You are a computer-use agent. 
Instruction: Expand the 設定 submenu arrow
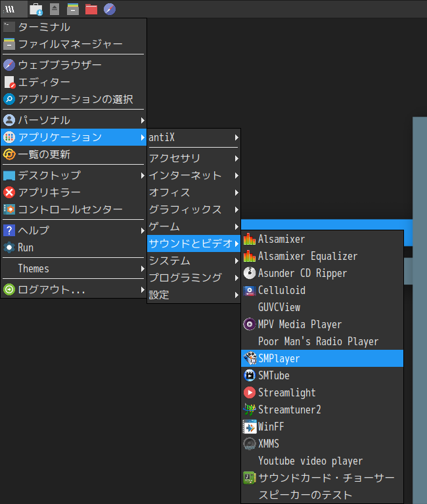(236, 295)
